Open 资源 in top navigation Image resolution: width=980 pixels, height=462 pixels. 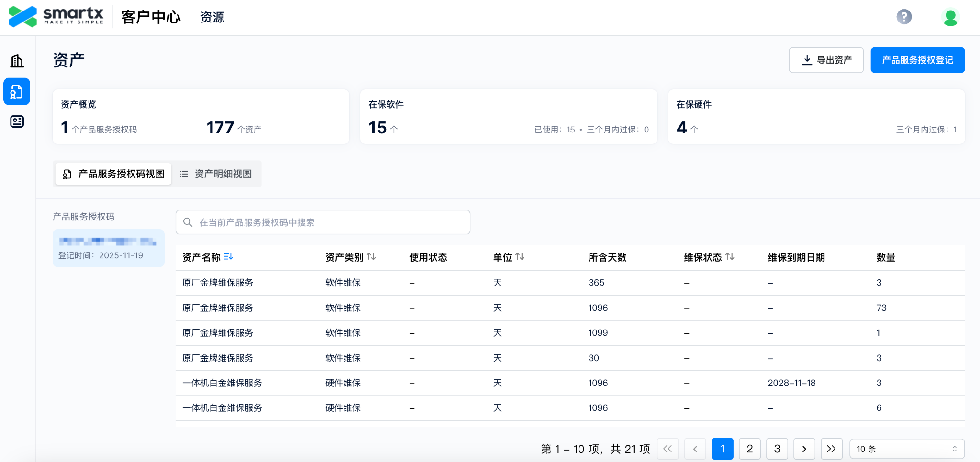[x=212, y=17]
